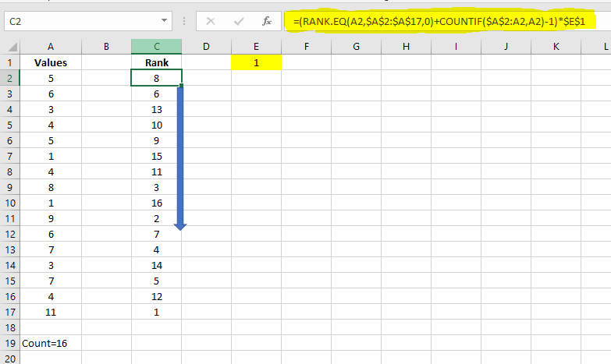Viewport: 611px width, 364px height.
Task: Select row 12 header
Action: [x=9, y=234]
